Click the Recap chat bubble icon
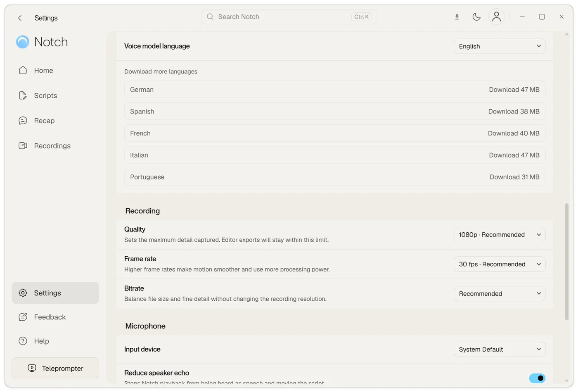This screenshot has width=578, height=392. tap(23, 120)
